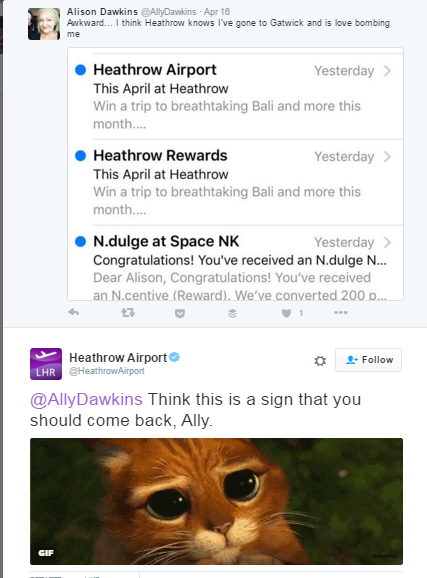Click the Heathrow Airport display name in reply
Image resolution: width=427 pixels, height=578 pixels.
(x=118, y=358)
